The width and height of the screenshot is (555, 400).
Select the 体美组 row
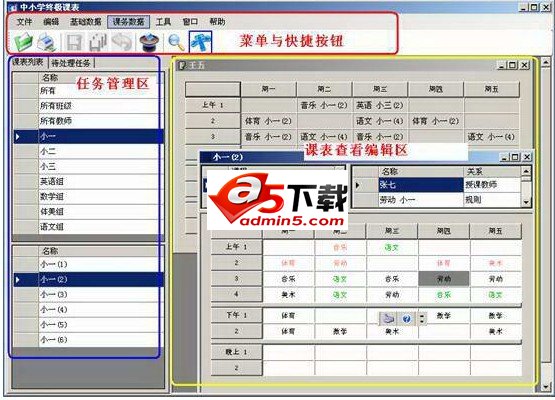coord(88,212)
